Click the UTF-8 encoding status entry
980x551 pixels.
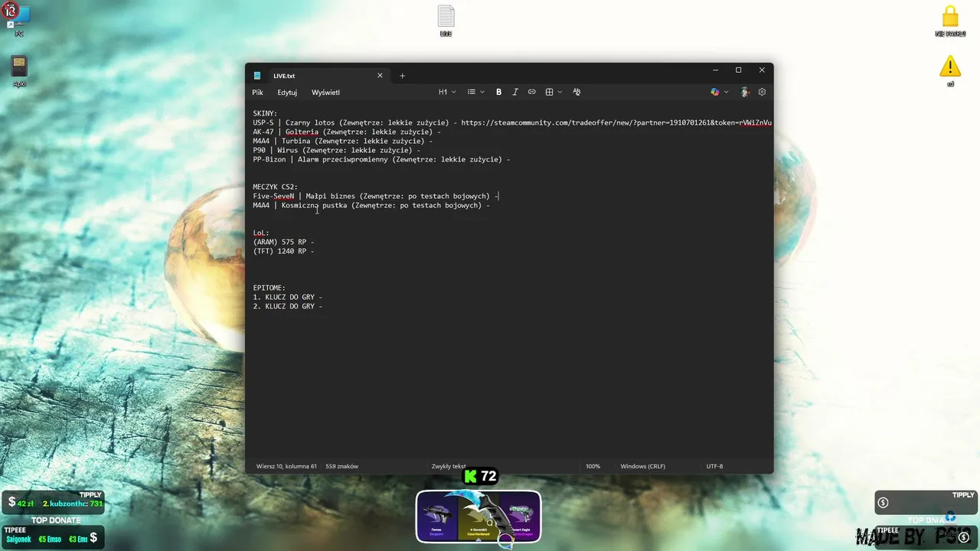pos(714,466)
